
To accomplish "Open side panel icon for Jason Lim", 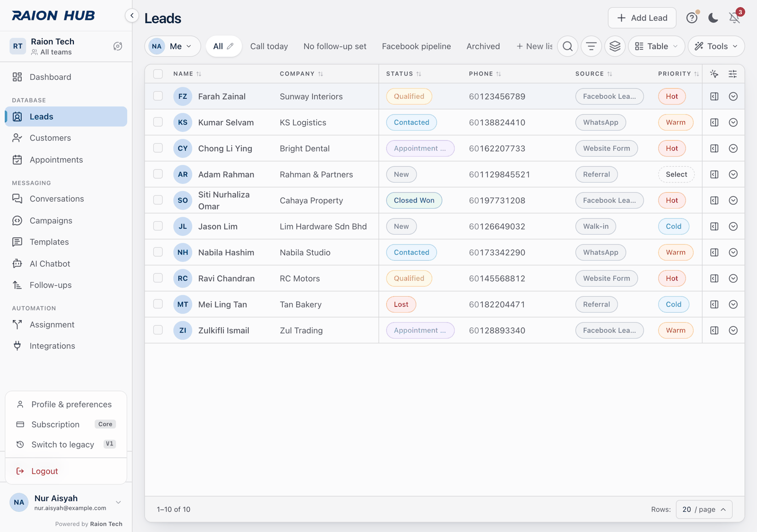I will pos(714,227).
